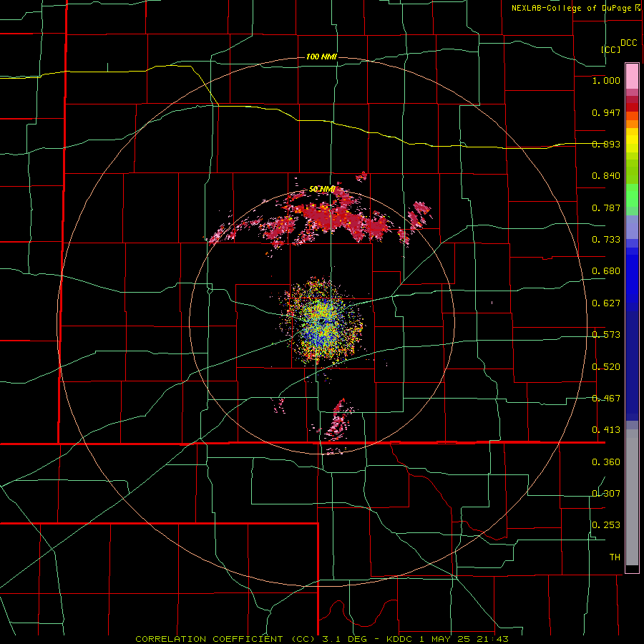The width and height of the screenshot is (644, 644).
Task: Click the 0.680 color scale value
Action: coord(606,271)
